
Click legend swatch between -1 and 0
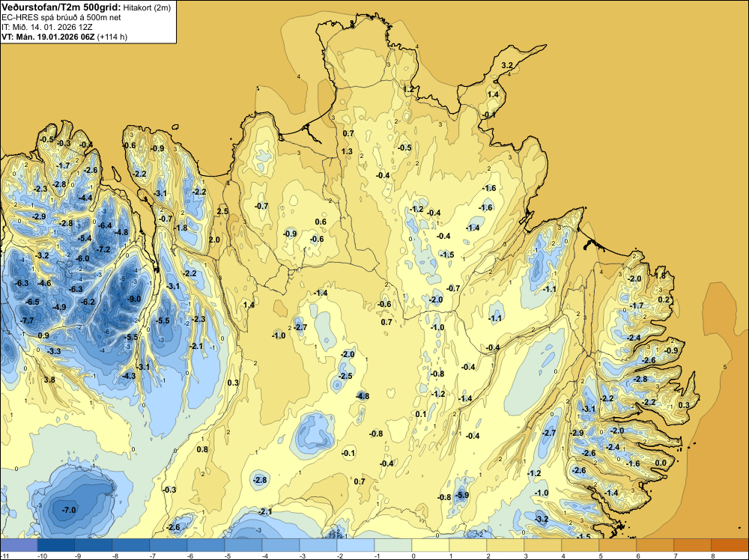pyautogui.click(x=392, y=545)
